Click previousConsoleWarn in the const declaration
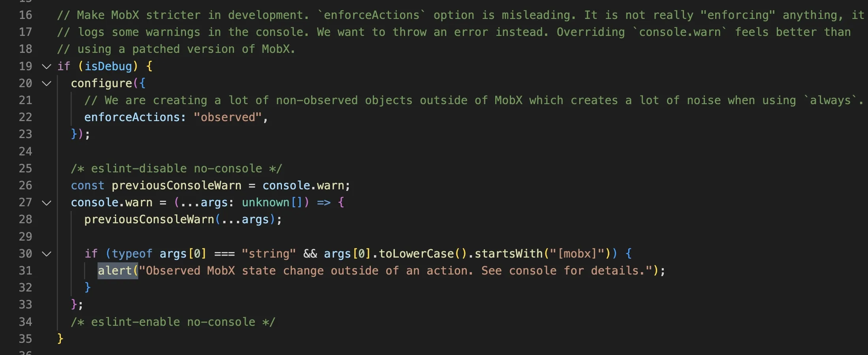The width and height of the screenshot is (868, 355). [x=176, y=185]
